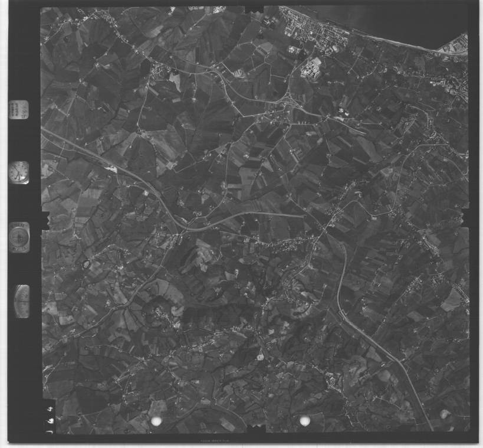Click the altimeter dial in left margin
The image size is (483, 448).
click(x=22, y=301)
